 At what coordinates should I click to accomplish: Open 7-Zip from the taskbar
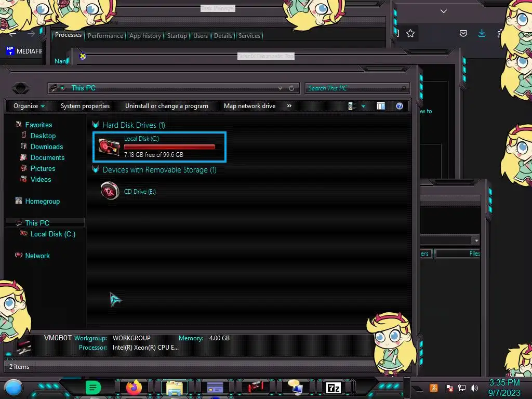[334, 388]
